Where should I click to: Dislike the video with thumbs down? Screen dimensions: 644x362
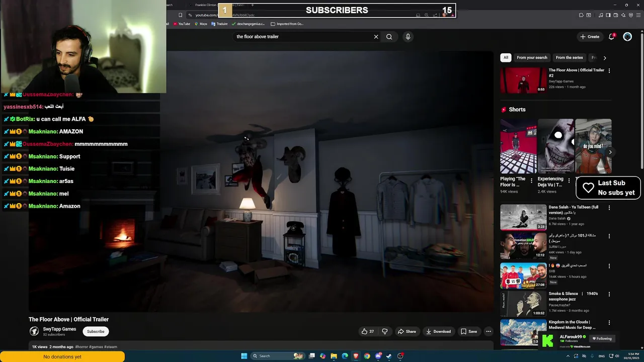[385, 331]
